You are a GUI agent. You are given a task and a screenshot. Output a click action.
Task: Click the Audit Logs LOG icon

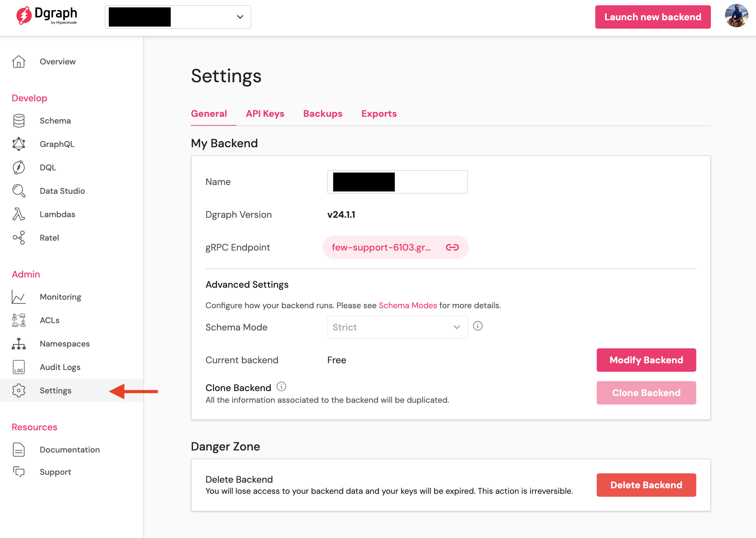coord(19,367)
